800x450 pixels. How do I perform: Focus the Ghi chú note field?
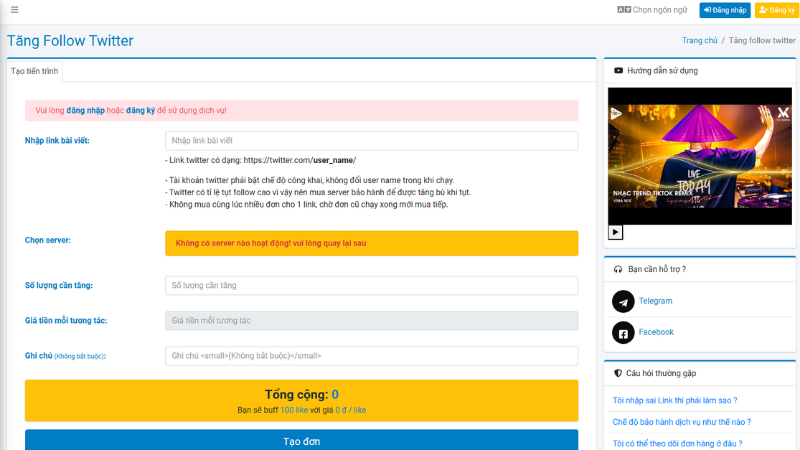(371, 356)
